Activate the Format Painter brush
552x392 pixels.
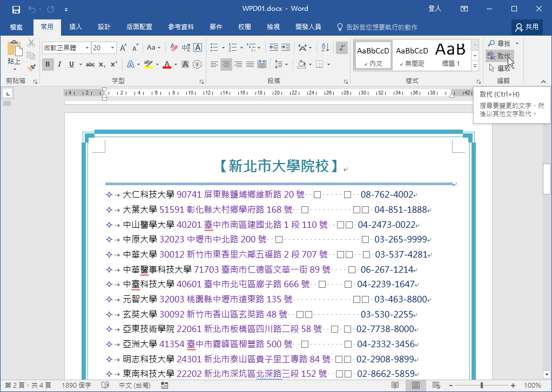[31, 67]
